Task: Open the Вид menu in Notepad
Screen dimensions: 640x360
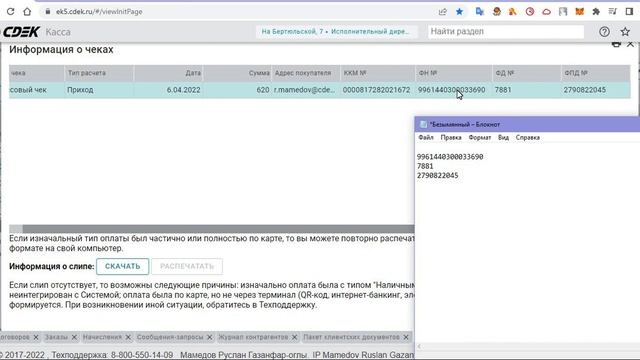Action: coord(503,138)
